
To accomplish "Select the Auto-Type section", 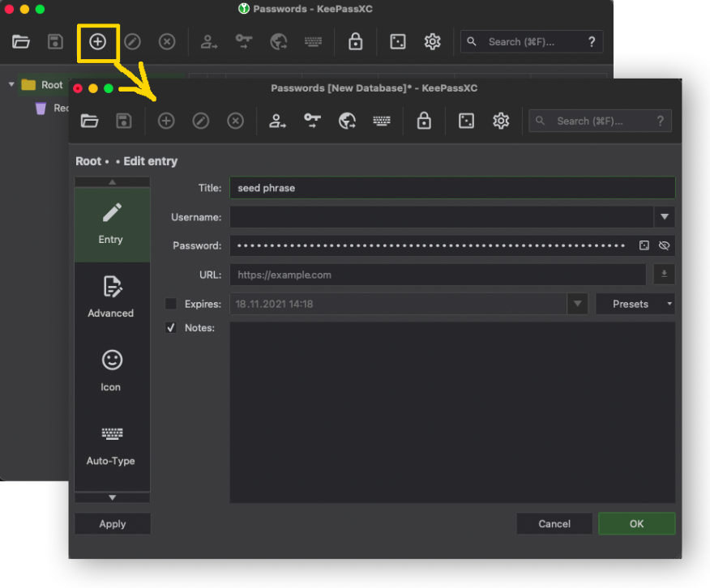I will 111,445.
